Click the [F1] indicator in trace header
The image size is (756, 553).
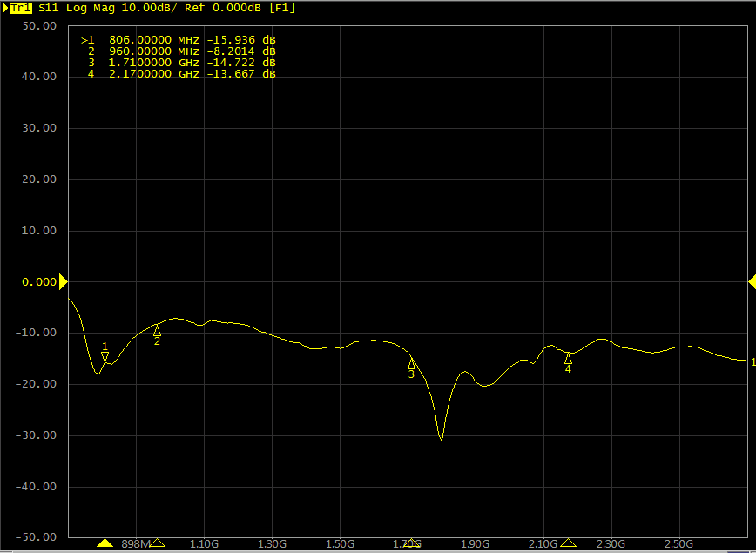coord(282,8)
